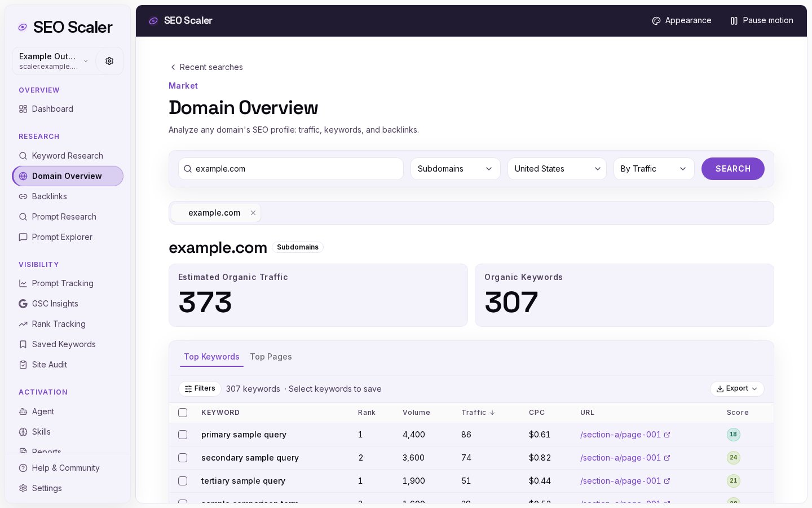
Task: Remove the example.com search chip
Action: click(253, 213)
